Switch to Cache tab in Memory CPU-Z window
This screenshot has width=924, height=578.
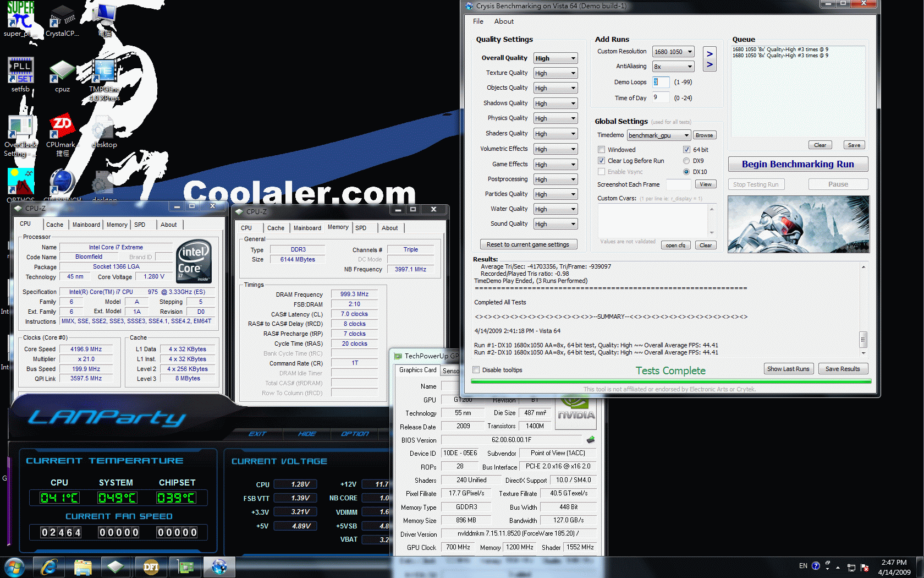click(276, 228)
